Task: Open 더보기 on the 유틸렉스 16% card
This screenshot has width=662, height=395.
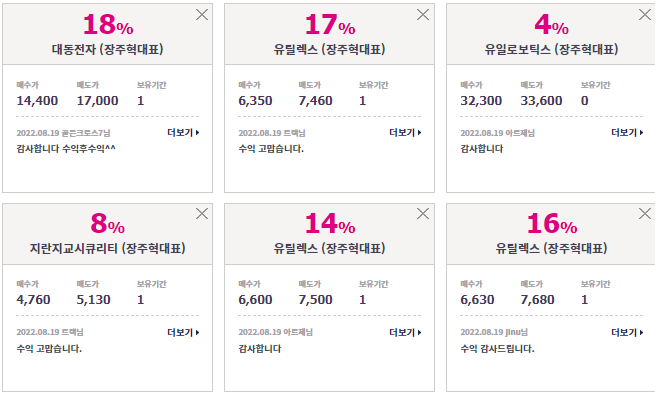Action: 627,333
